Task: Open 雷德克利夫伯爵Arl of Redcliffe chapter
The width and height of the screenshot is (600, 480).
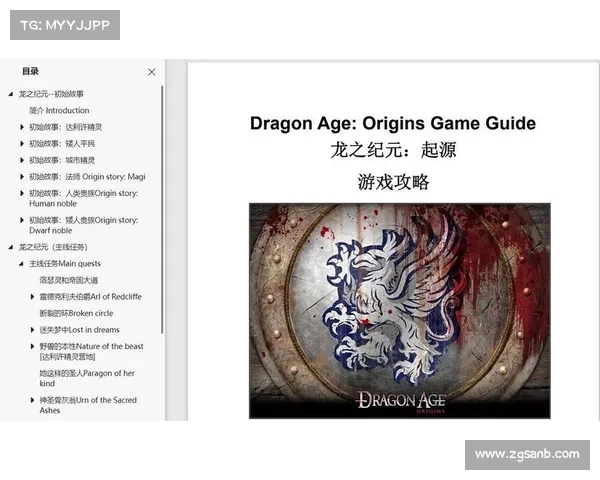Action: pos(91,297)
